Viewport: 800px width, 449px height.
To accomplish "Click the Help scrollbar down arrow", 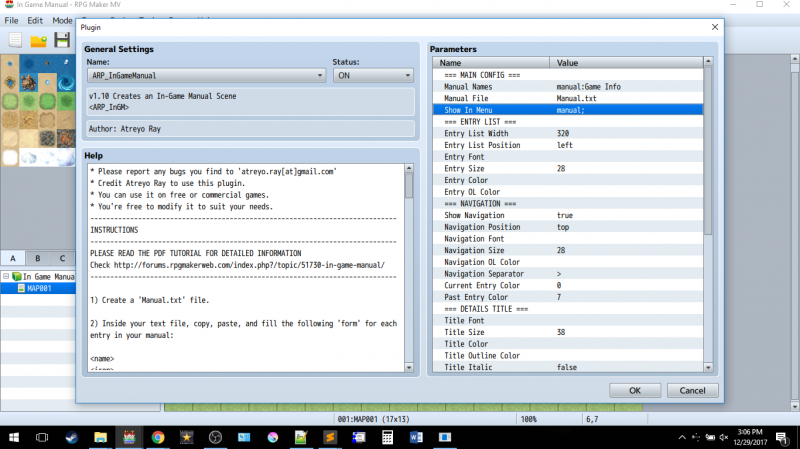I will coord(409,367).
